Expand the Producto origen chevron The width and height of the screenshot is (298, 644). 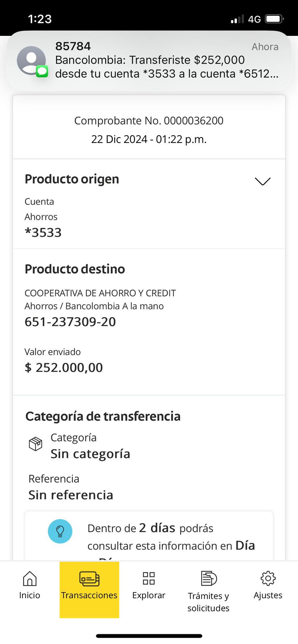click(x=263, y=182)
